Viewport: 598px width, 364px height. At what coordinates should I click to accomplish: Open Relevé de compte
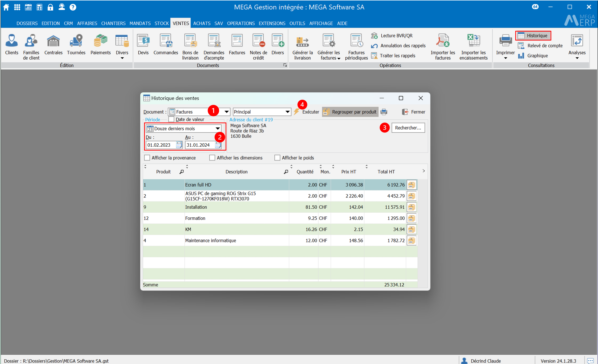point(540,46)
